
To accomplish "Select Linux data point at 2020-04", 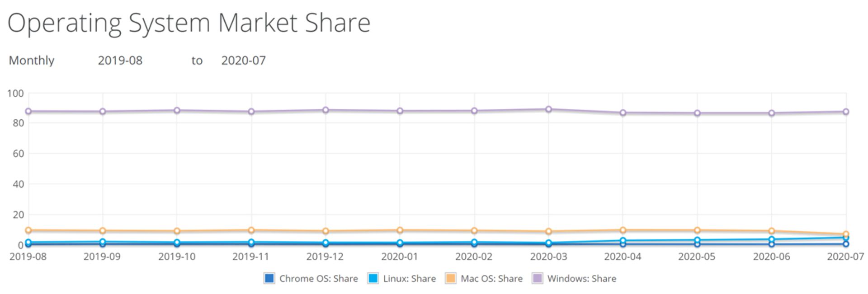I will pyautogui.click(x=623, y=241).
